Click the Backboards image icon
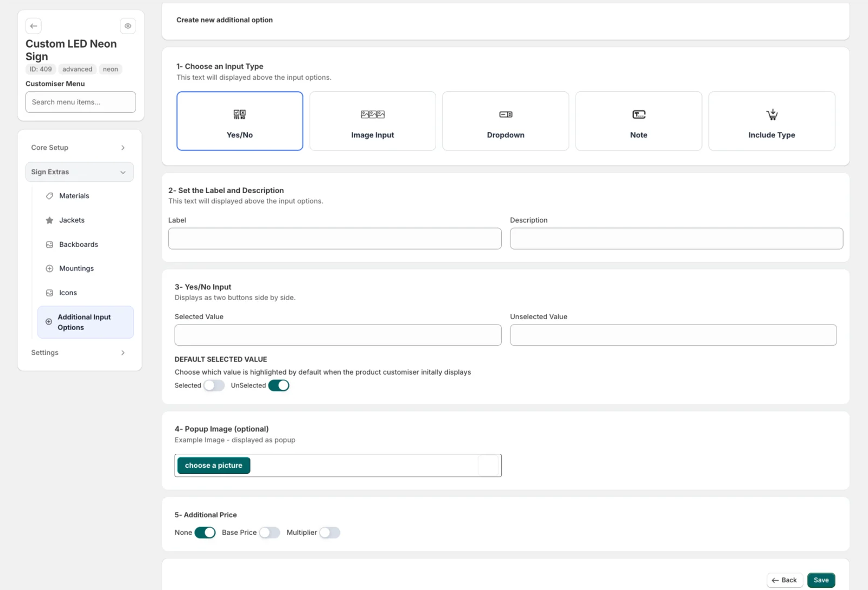The width and height of the screenshot is (868, 590). [49, 245]
